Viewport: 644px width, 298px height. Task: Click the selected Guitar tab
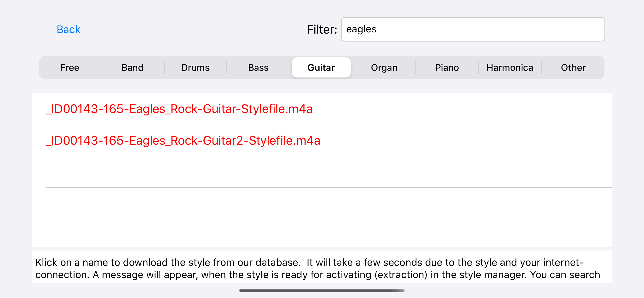(321, 68)
